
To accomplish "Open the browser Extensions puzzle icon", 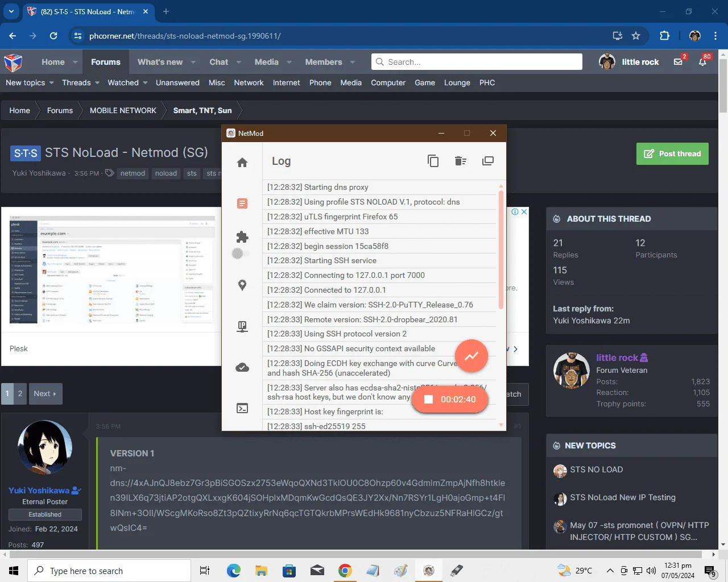I will tap(664, 36).
